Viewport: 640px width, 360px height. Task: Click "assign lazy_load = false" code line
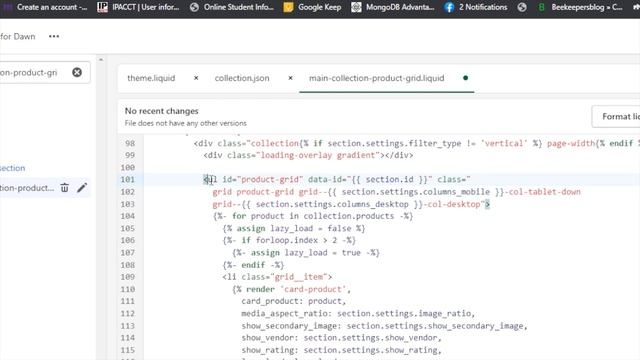(294, 228)
